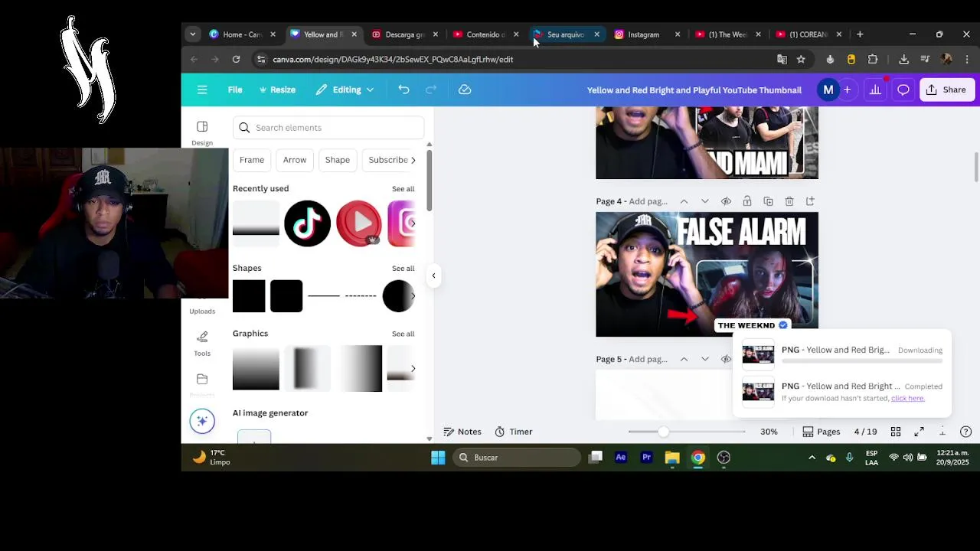Duplicate Page 4

(768, 201)
